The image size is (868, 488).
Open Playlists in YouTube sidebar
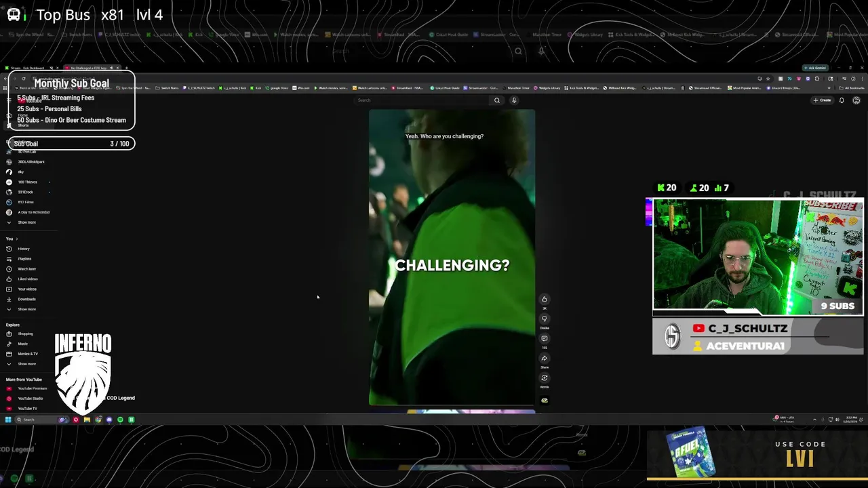click(x=27, y=259)
